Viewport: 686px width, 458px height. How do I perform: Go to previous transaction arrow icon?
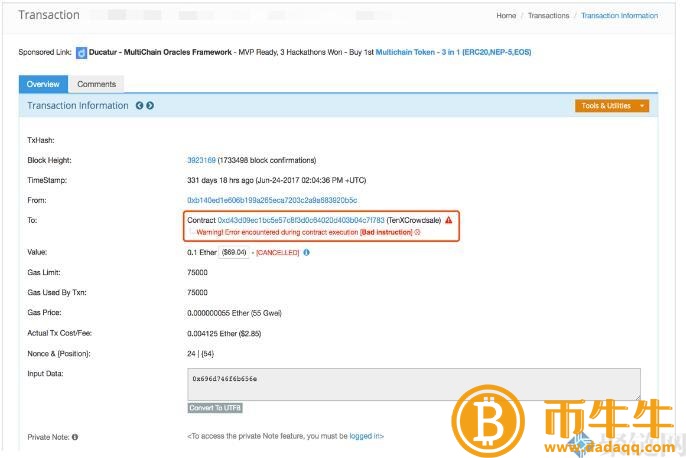click(139, 105)
